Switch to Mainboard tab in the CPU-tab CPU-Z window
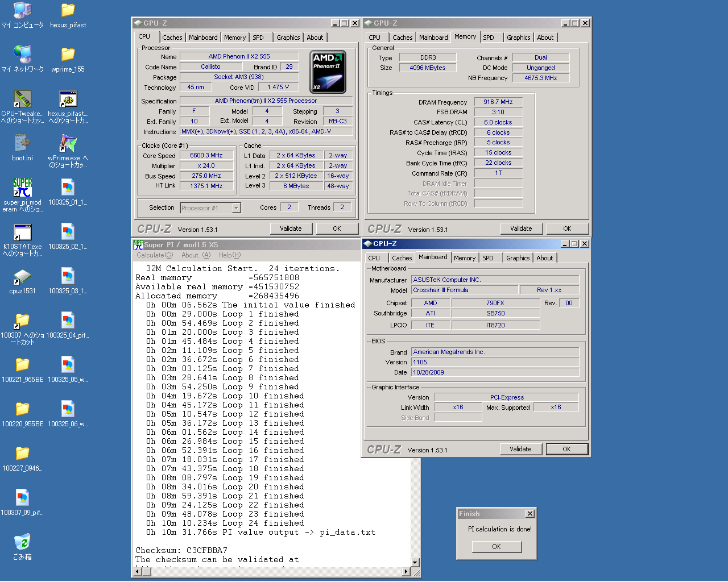The width and height of the screenshot is (728, 582). coord(203,38)
